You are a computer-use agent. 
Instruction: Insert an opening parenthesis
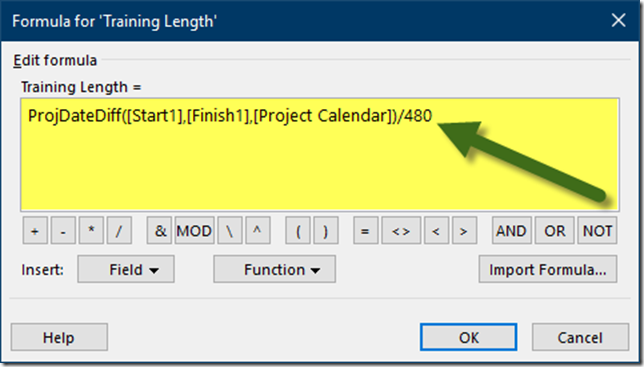(x=298, y=231)
